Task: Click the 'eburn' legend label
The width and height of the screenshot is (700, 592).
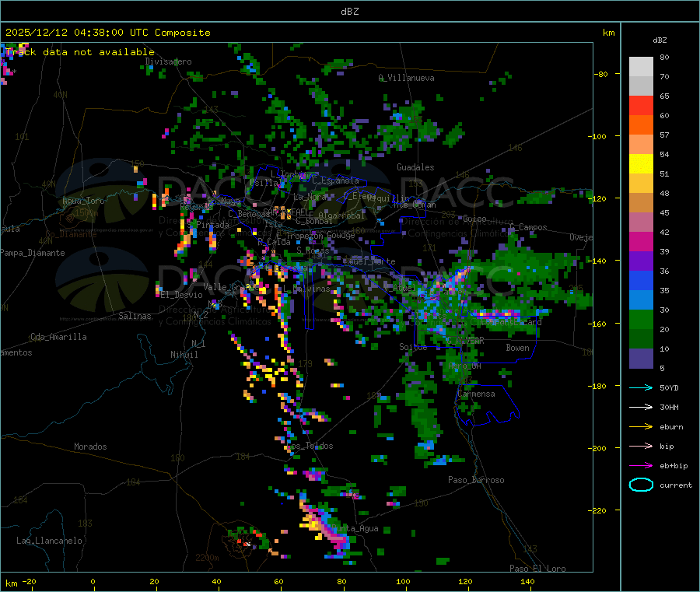Action: tap(671, 427)
